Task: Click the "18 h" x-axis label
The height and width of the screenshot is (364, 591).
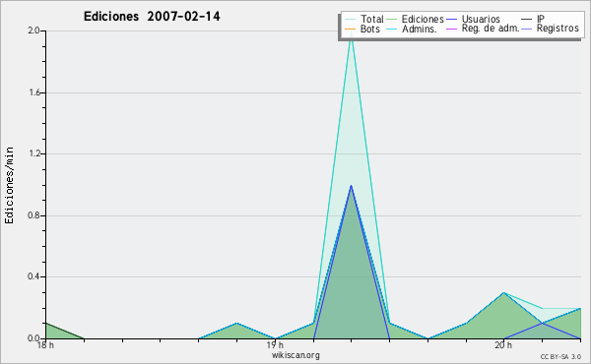Action: (45, 345)
